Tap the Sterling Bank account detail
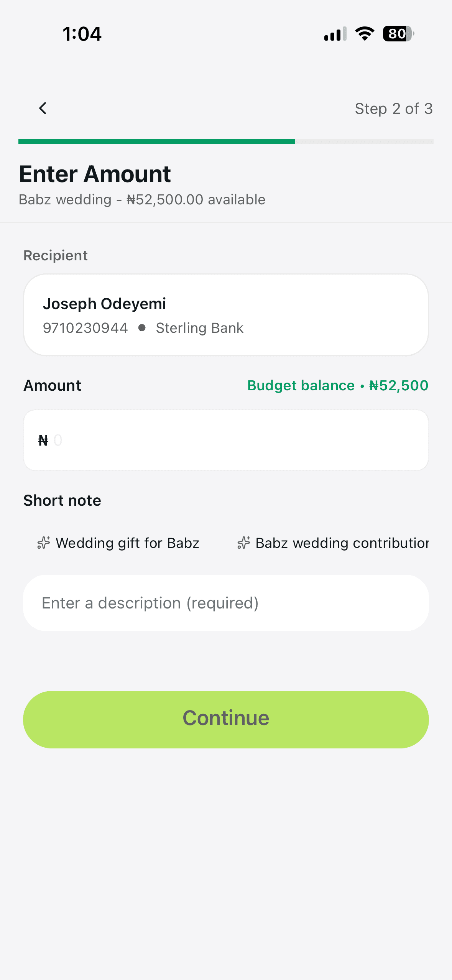Viewport: 452px width, 980px height. [199, 328]
